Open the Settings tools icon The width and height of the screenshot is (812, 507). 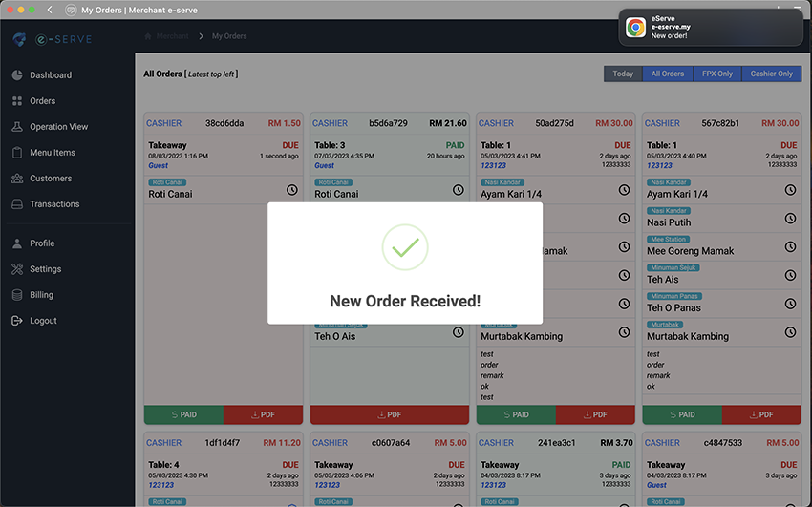pos(17,269)
